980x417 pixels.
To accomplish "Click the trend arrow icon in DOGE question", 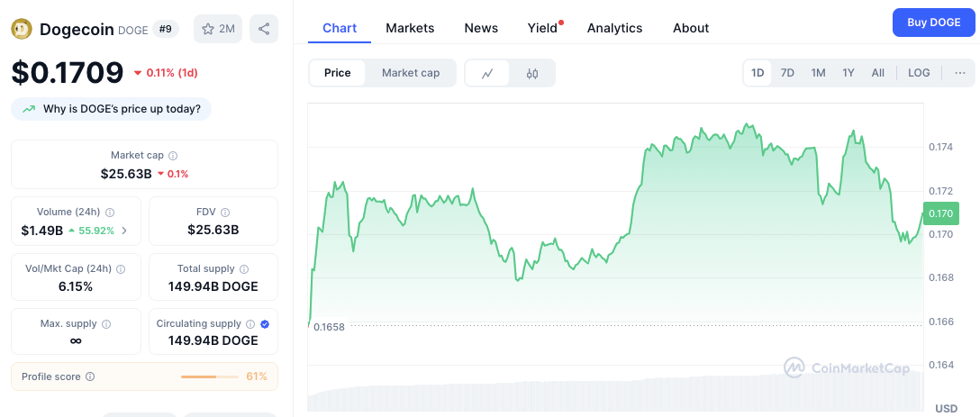I will pos(29,109).
